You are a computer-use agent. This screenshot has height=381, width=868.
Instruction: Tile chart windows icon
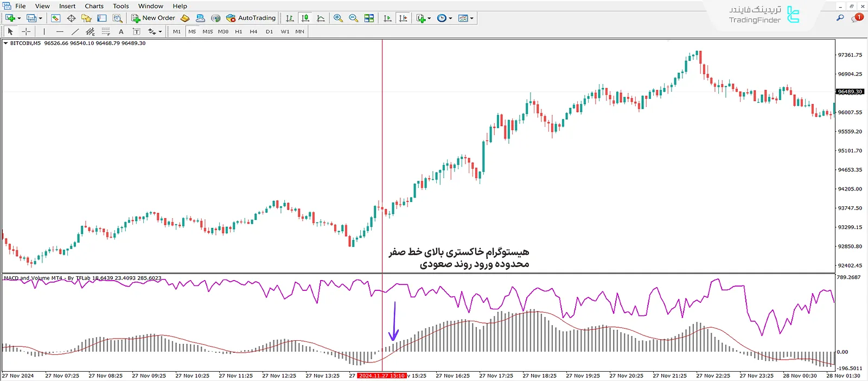[369, 18]
